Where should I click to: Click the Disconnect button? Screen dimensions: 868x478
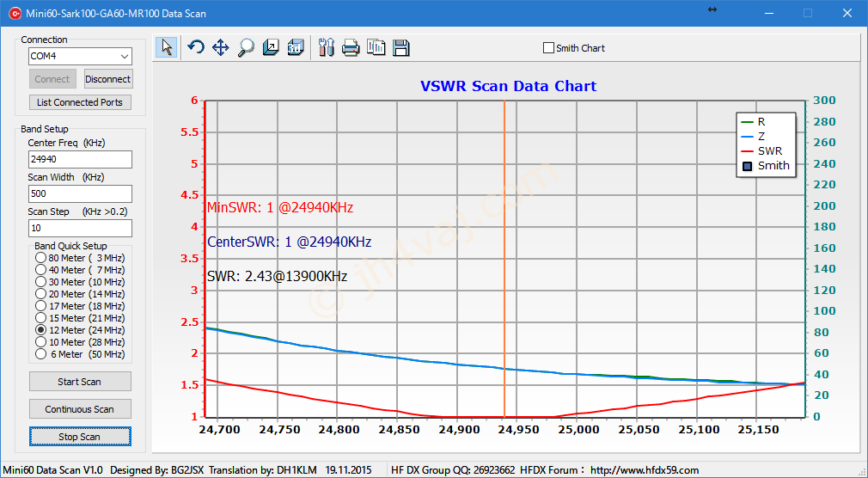108,79
